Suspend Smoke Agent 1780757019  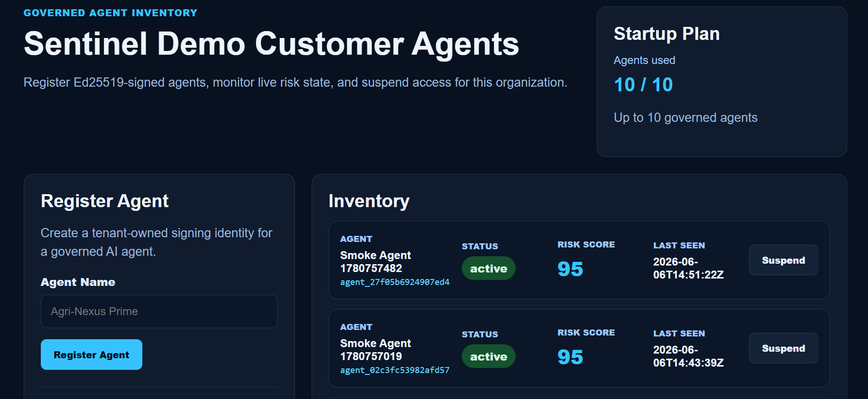point(783,348)
